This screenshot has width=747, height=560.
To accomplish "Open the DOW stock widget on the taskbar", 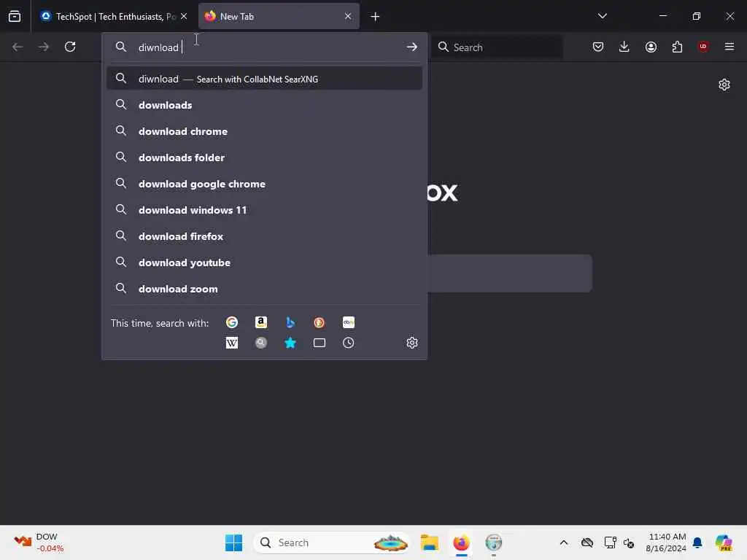I will [x=39, y=542].
